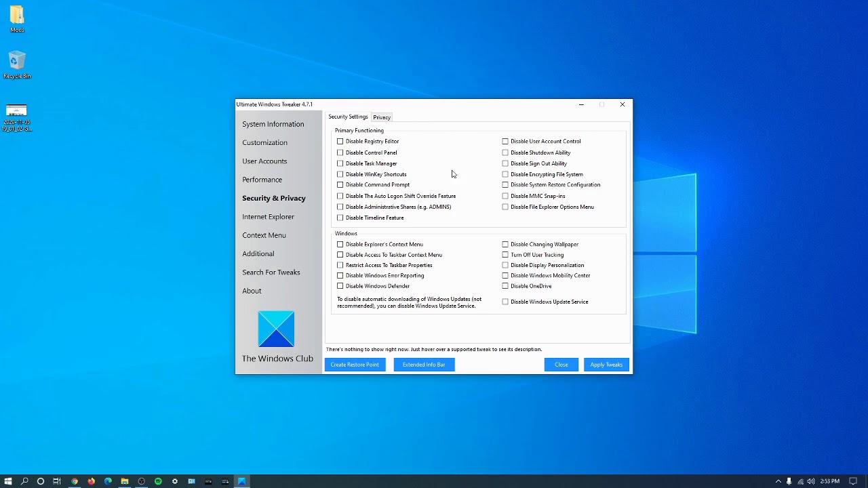The width and height of the screenshot is (868, 488).
Task: Check Disable Windows Error Reporting
Action: tap(340, 276)
